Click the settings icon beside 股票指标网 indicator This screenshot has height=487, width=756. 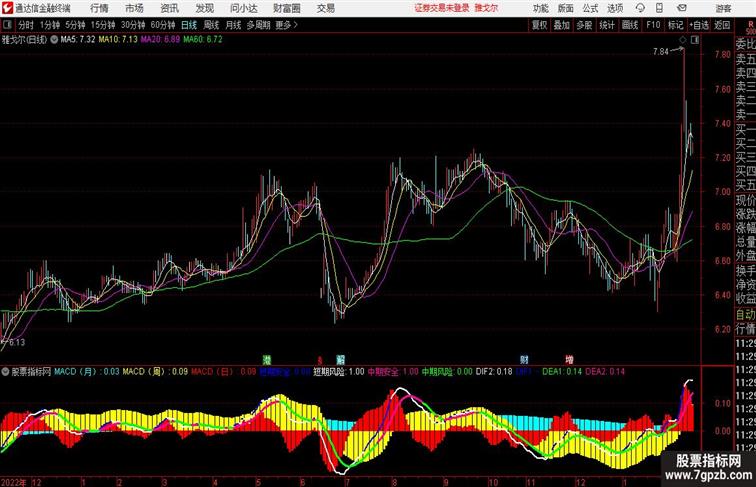coord(5,372)
